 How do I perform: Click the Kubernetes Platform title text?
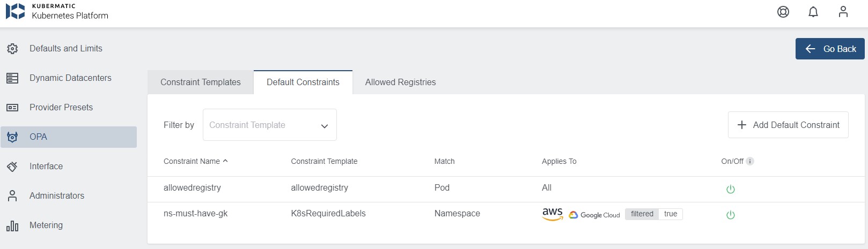point(70,16)
